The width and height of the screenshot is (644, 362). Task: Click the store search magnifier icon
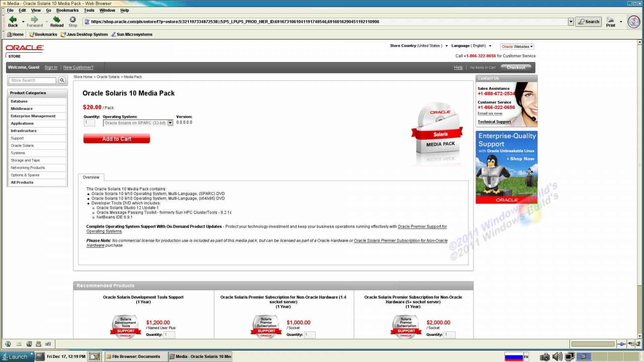(62, 80)
